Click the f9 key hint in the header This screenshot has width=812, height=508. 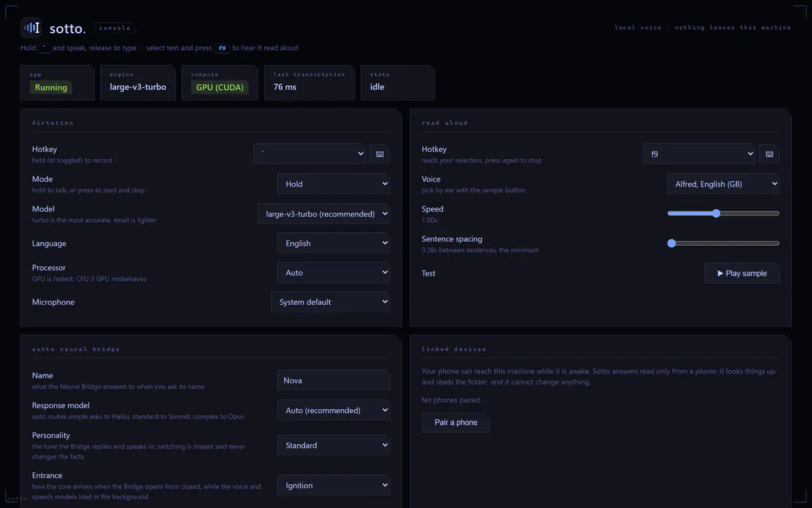pyautogui.click(x=222, y=48)
